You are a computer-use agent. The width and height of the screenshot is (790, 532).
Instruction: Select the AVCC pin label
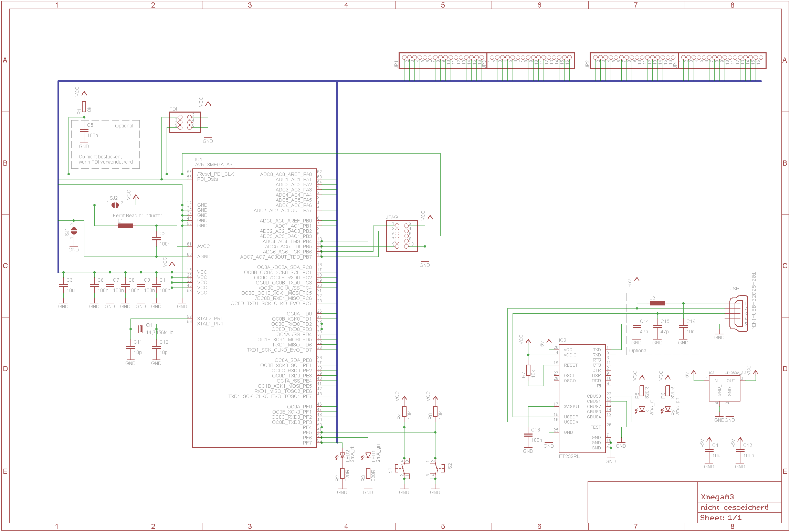tap(203, 246)
